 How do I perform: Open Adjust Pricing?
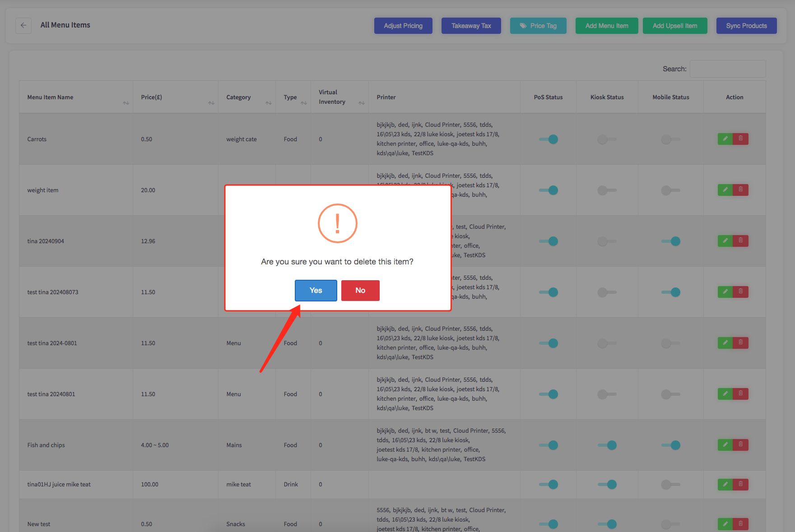(x=403, y=26)
